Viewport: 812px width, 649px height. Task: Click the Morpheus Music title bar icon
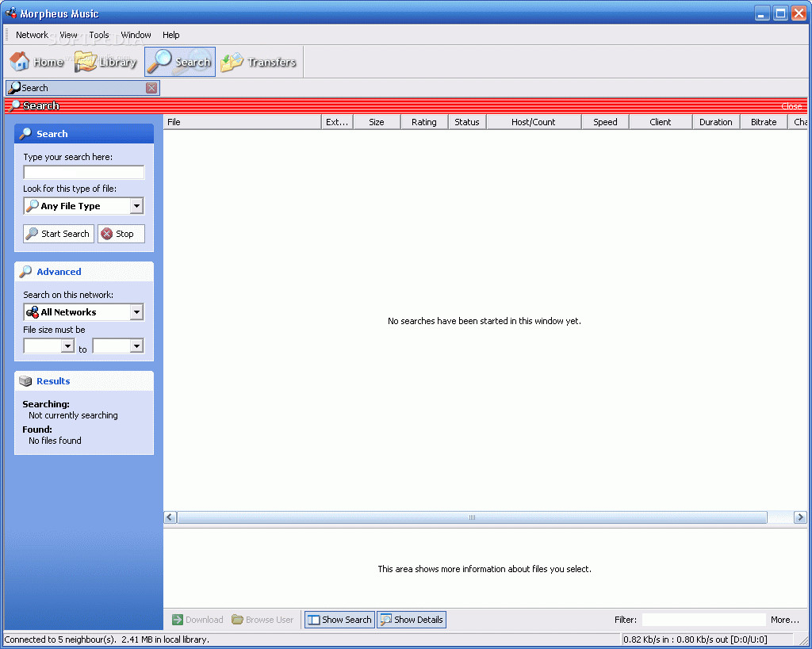(x=10, y=13)
